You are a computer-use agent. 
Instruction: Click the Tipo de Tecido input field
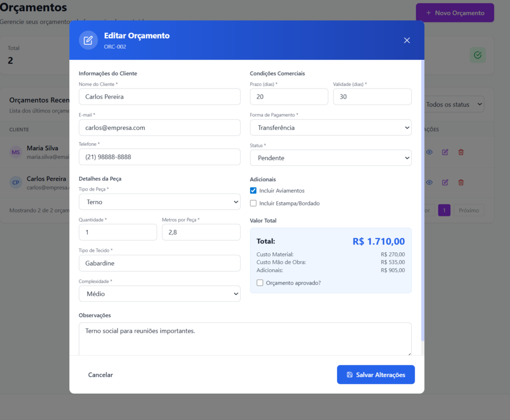click(159, 263)
